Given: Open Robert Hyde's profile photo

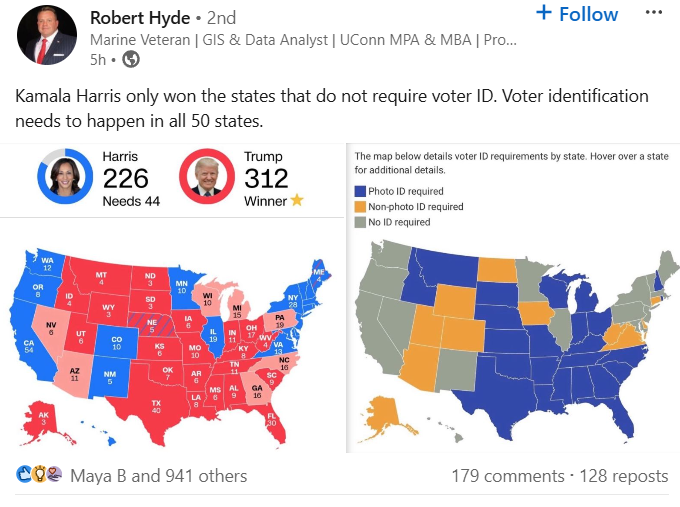Looking at the screenshot, I should [47, 35].
